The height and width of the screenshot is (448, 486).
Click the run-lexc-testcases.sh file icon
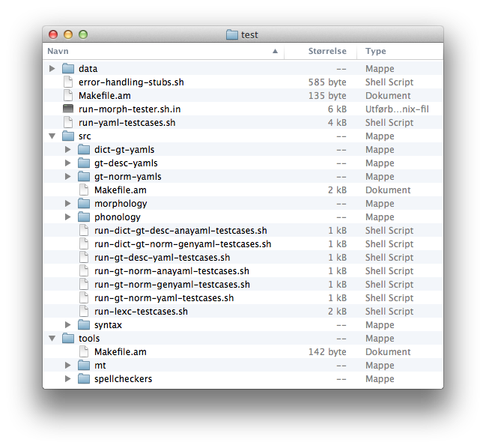(84, 312)
